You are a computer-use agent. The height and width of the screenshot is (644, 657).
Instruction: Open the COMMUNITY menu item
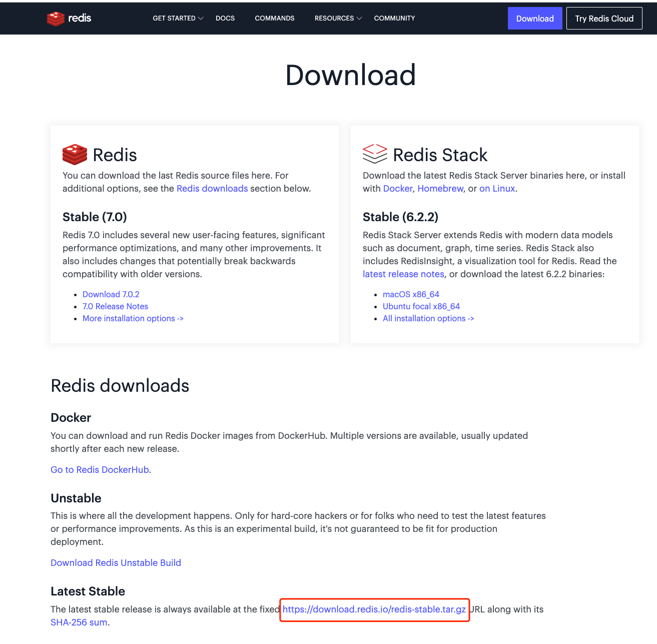click(394, 19)
